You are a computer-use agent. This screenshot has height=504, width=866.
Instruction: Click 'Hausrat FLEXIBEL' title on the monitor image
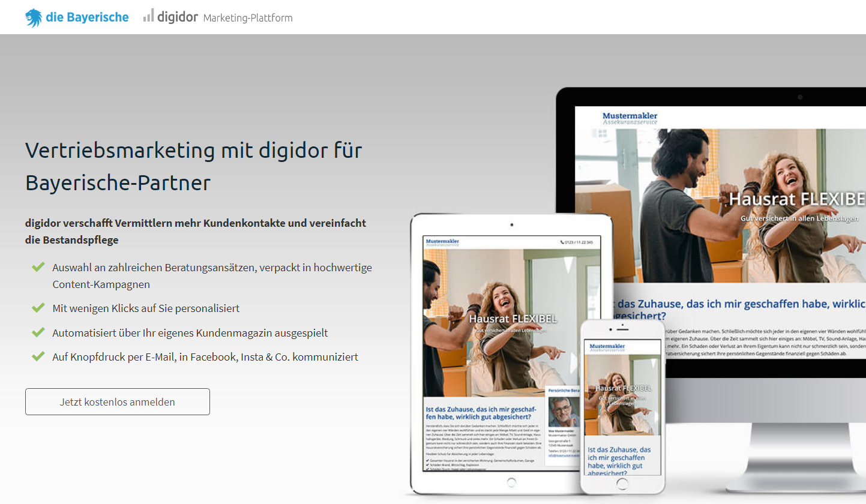(797, 200)
